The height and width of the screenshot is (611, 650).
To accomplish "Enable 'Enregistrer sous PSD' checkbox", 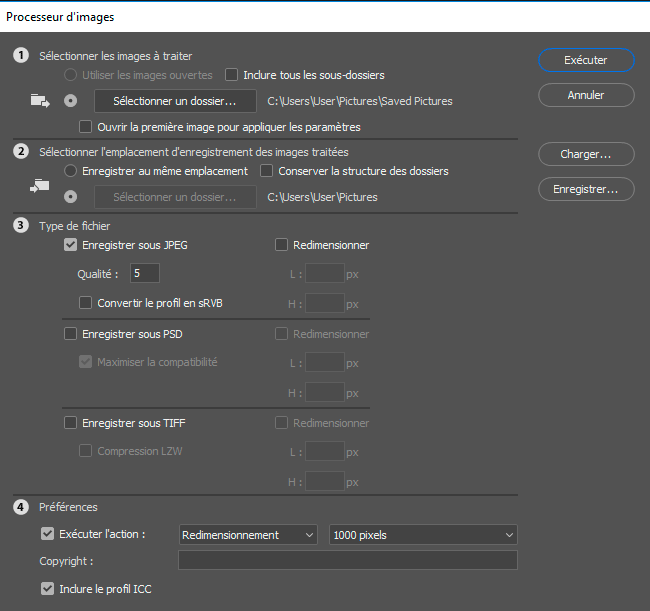I will click(x=71, y=334).
